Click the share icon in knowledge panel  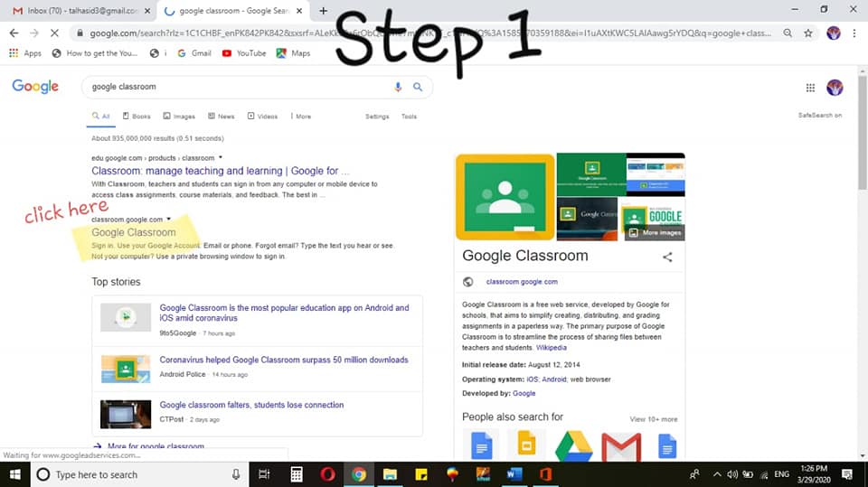click(x=667, y=257)
